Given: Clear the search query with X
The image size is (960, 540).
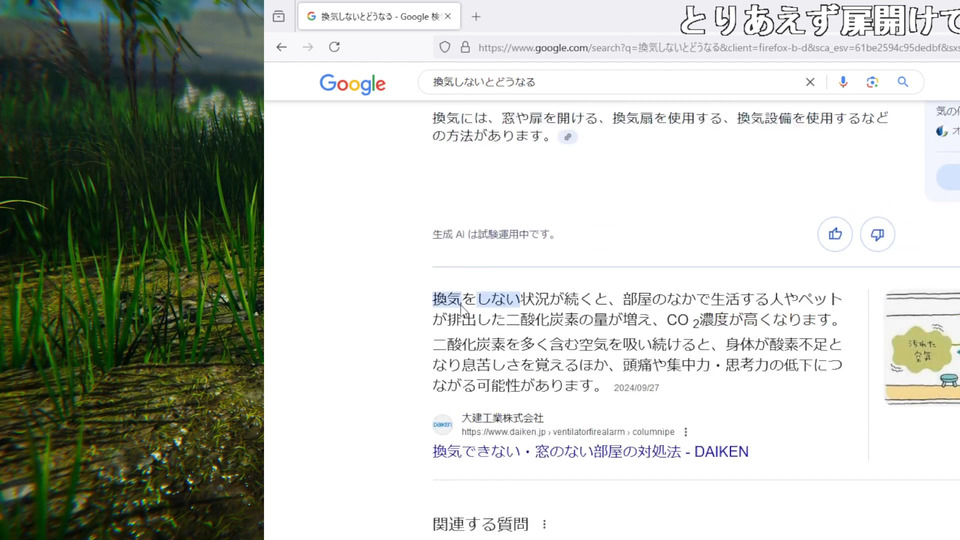Looking at the screenshot, I should pyautogui.click(x=810, y=82).
